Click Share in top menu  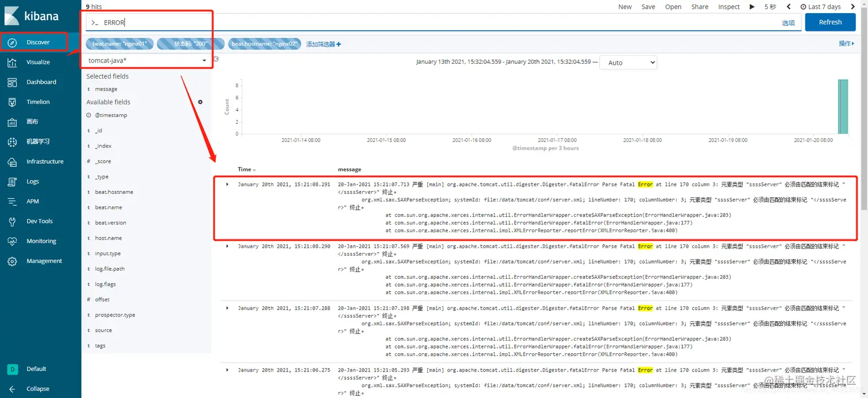point(699,7)
